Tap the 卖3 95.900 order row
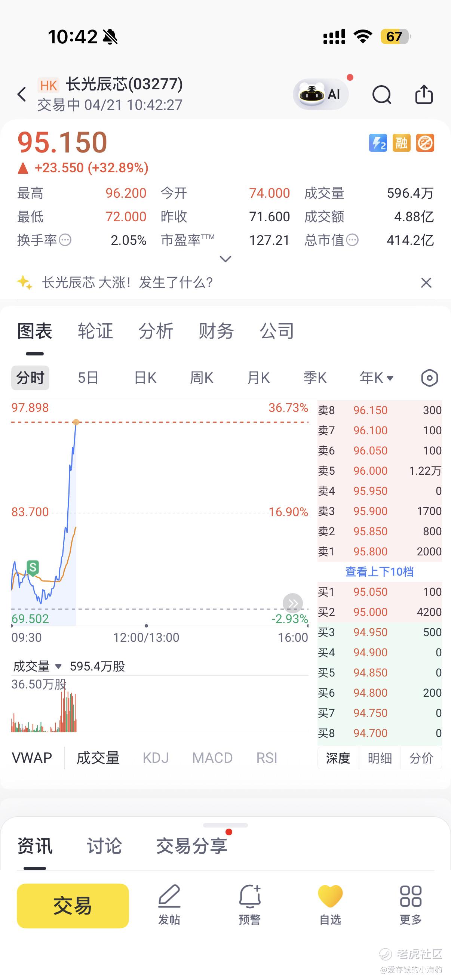 [x=380, y=511]
